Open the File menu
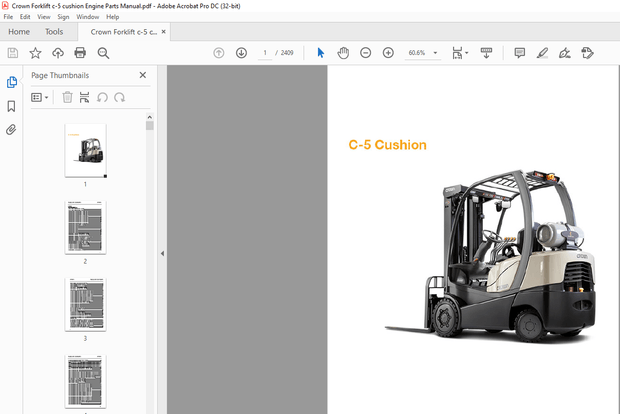 tap(8, 17)
